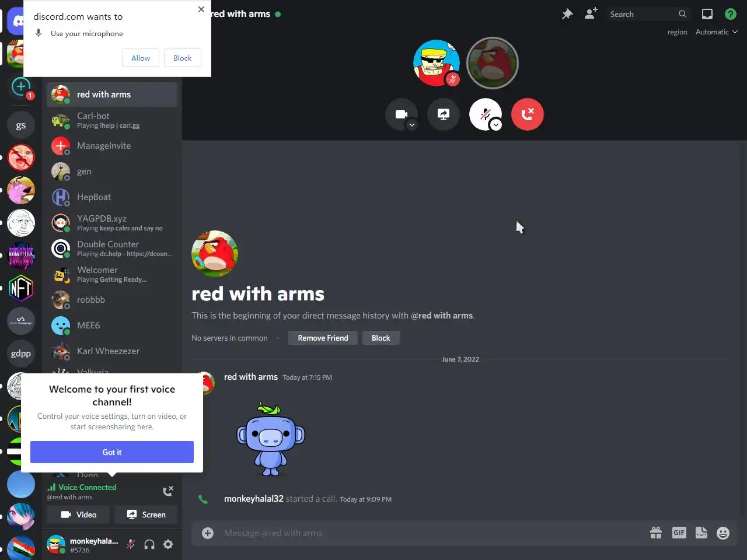Open the emoji picker smiley
The height and width of the screenshot is (560, 747).
pos(723,533)
